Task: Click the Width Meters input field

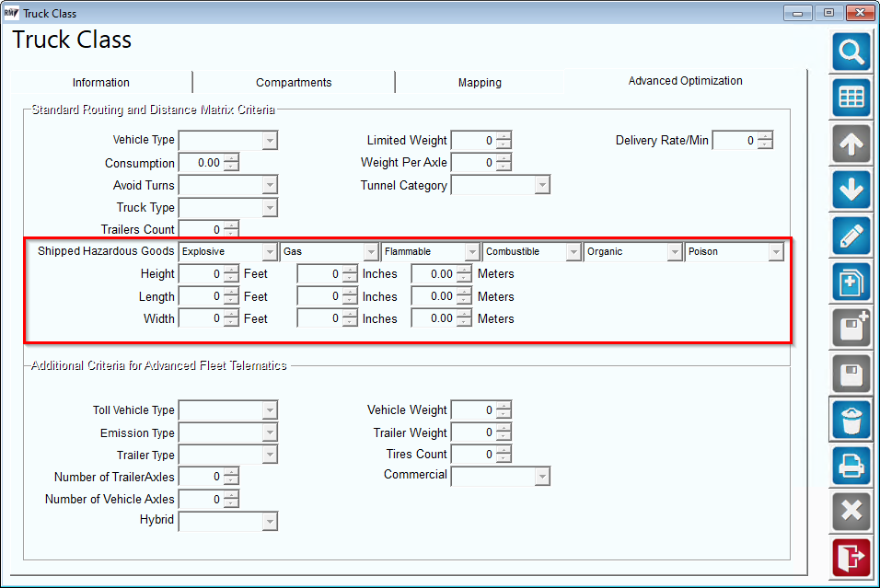Action: coord(434,318)
